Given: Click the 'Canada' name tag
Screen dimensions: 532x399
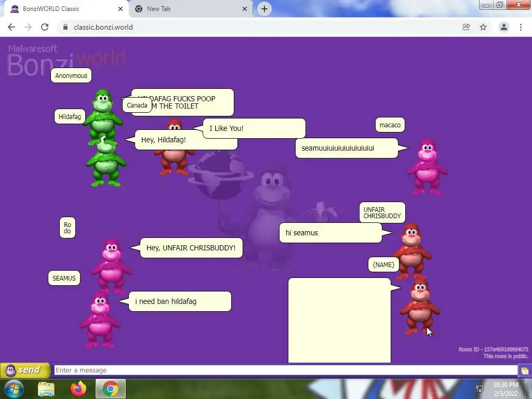Looking at the screenshot, I should pyautogui.click(x=137, y=105).
